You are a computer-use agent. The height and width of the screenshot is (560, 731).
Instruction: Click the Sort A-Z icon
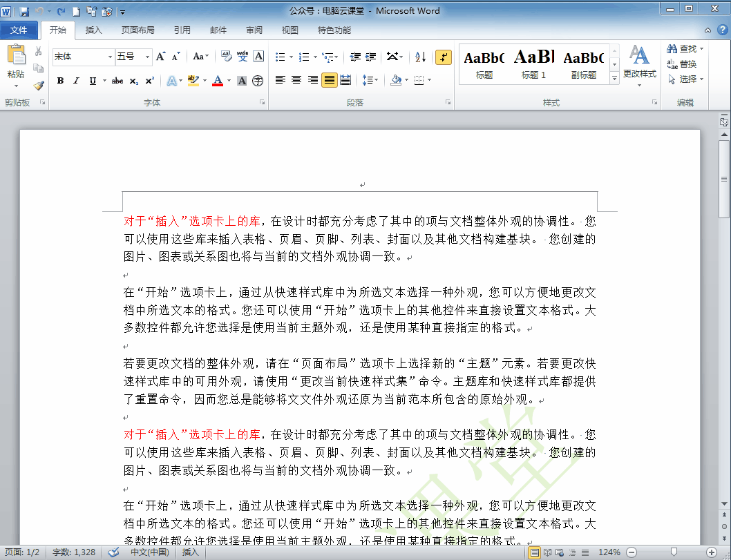pos(421,57)
